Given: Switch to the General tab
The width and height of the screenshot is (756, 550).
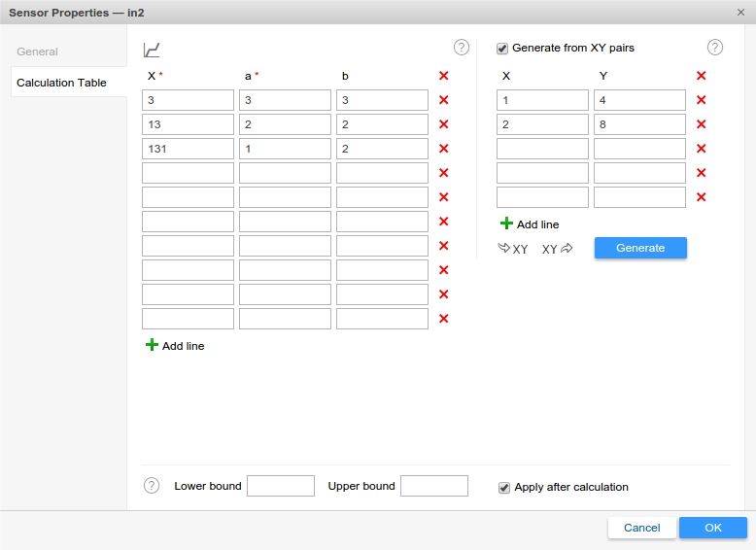Looking at the screenshot, I should click(37, 52).
